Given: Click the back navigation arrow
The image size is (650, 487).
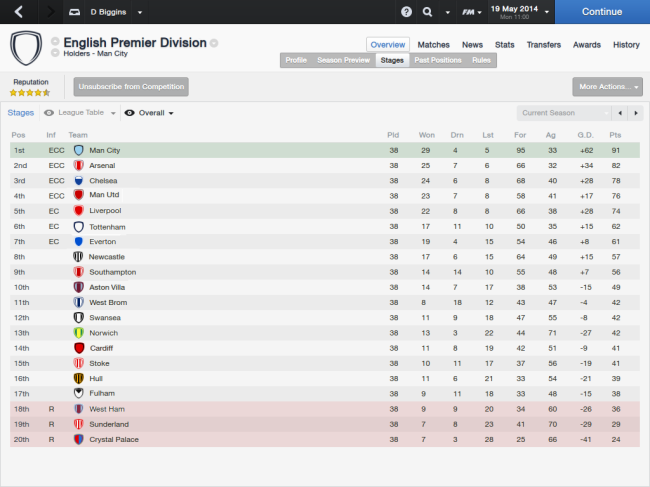Looking at the screenshot, I should pos(18,12).
